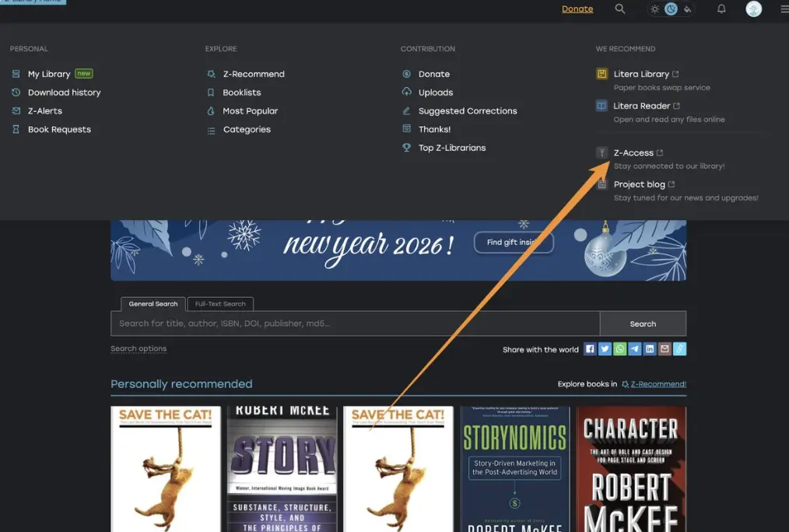Open the Storynomics book cover
This screenshot has width=789, height=532.
click(x=515, y=468)
